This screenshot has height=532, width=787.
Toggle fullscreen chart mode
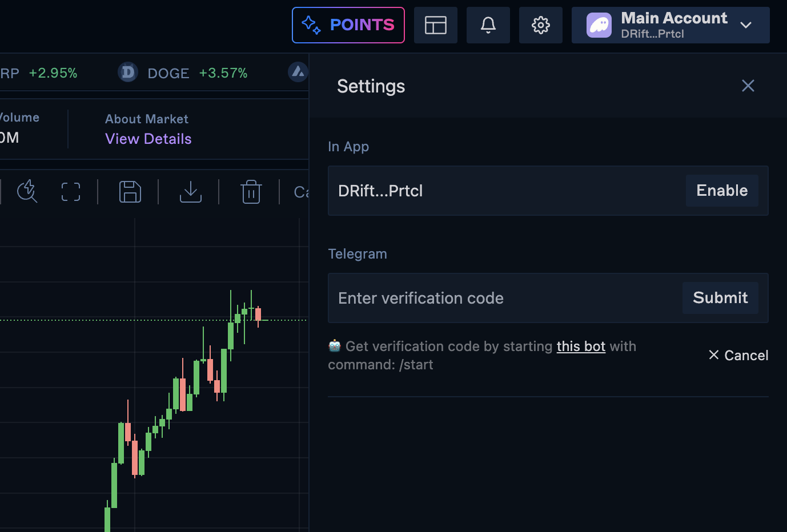71,192
